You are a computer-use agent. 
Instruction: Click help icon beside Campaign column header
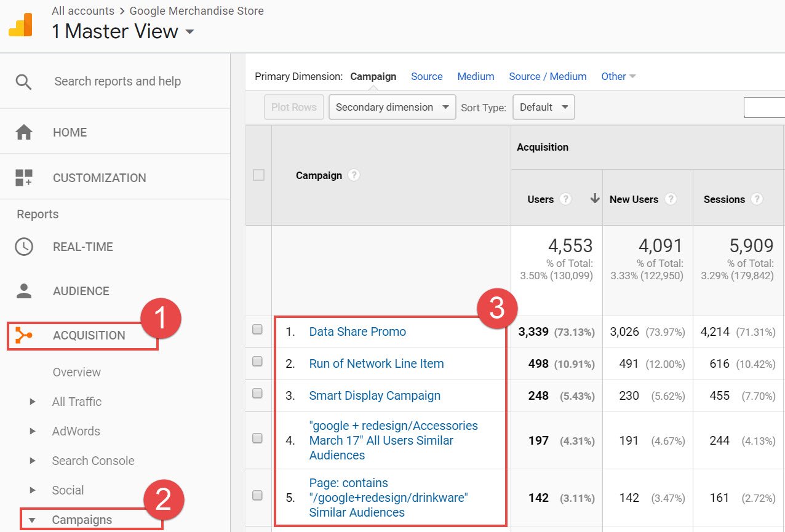(x=353, y=175)
